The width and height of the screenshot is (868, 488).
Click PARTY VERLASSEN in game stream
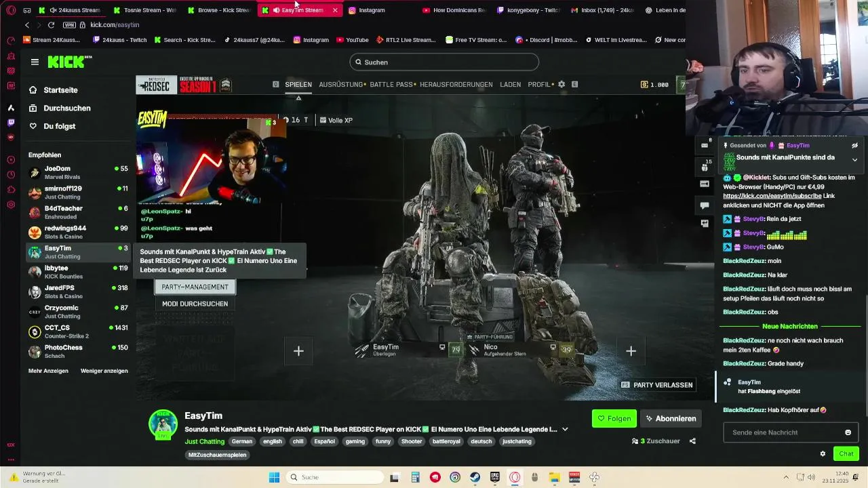(657, 385)
